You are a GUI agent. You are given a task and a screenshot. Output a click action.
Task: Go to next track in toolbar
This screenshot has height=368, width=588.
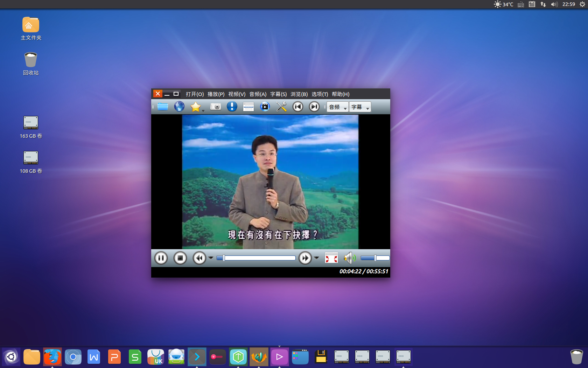click(x=314, y=107)
